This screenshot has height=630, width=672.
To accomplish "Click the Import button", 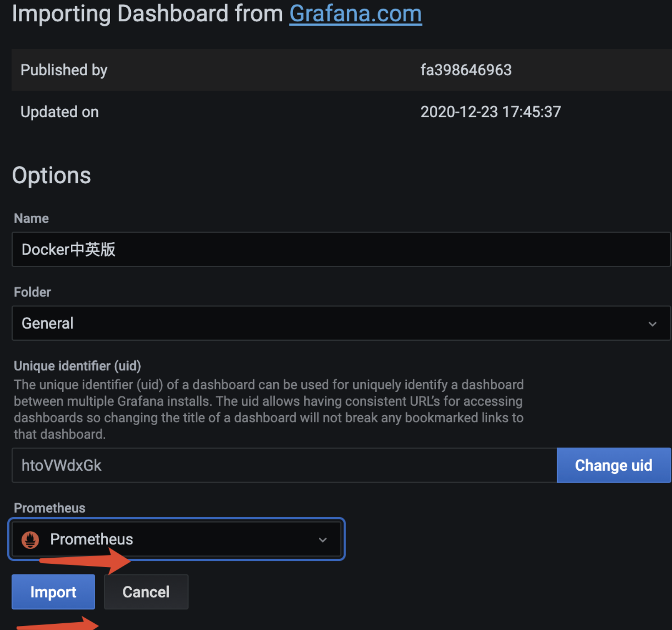I will click(x=53, y=592).
